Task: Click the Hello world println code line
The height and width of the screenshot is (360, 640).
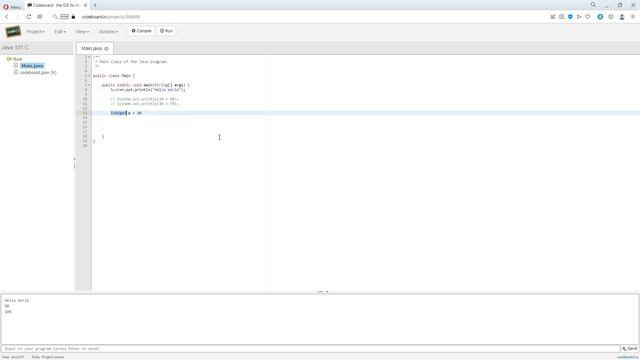Action: 147,89
